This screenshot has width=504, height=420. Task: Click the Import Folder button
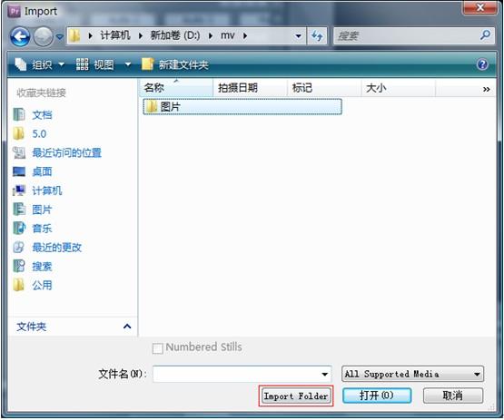click(296, 396)
